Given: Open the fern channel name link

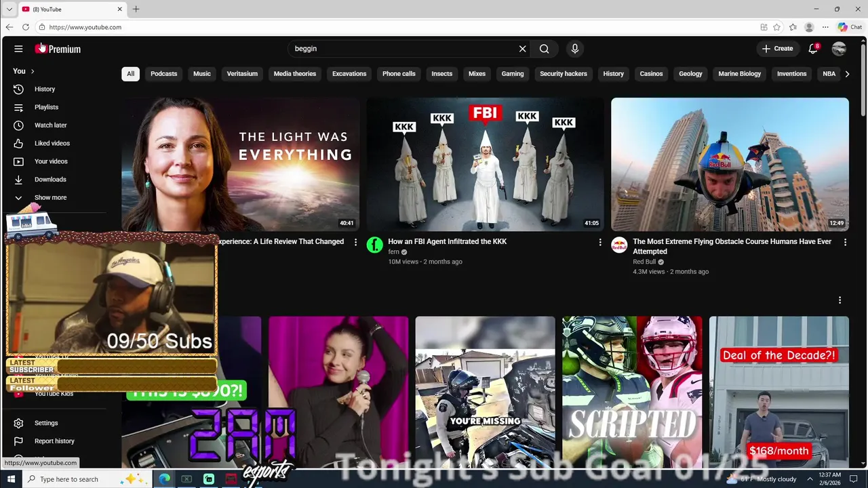Looking at the screenshot, I should (x=393, y=251).
